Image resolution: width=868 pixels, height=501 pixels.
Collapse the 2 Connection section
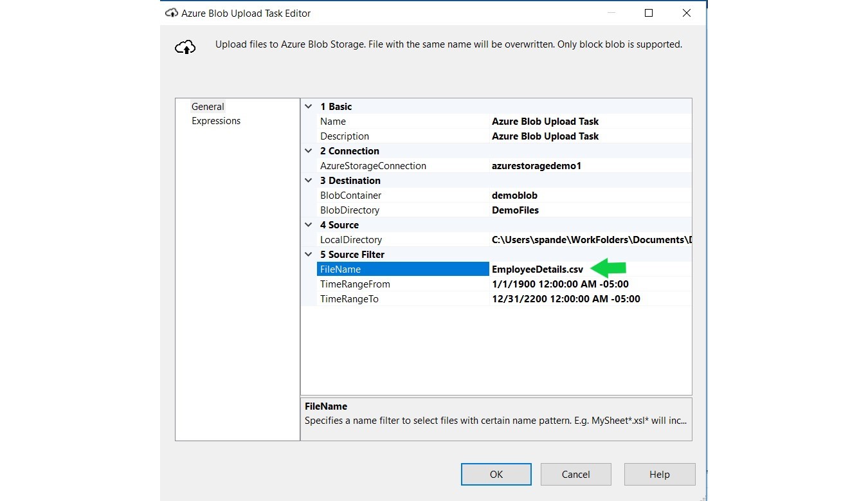point(309,151)
